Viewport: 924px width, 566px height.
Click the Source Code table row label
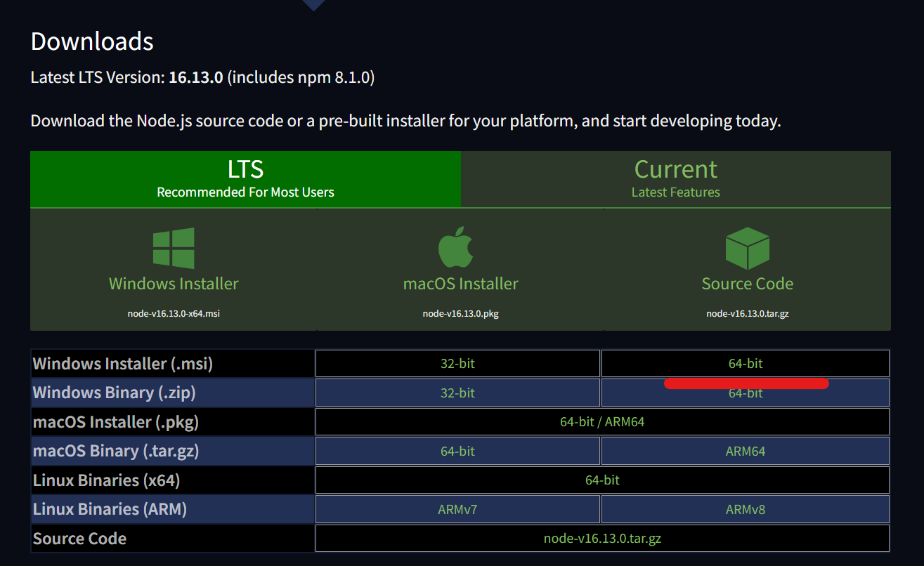pyautogui.click(x=79, y=539)
